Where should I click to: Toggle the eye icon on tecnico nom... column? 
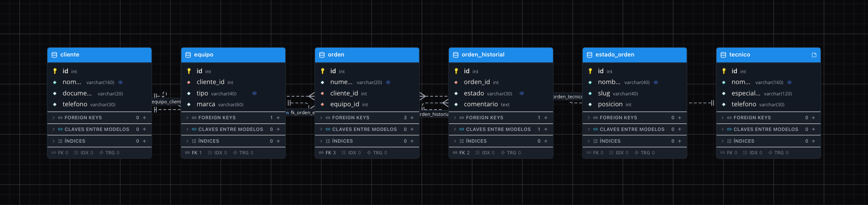(789, 82)
